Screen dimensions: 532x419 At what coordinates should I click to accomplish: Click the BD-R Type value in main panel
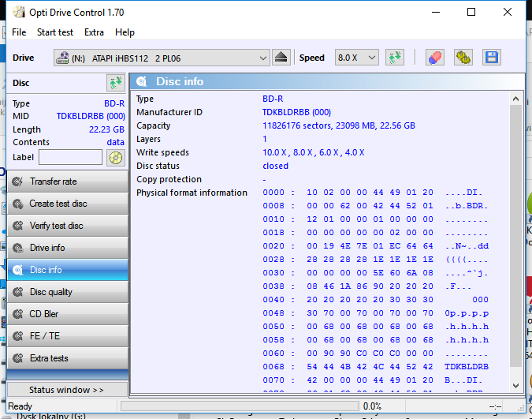pos(273,99)
